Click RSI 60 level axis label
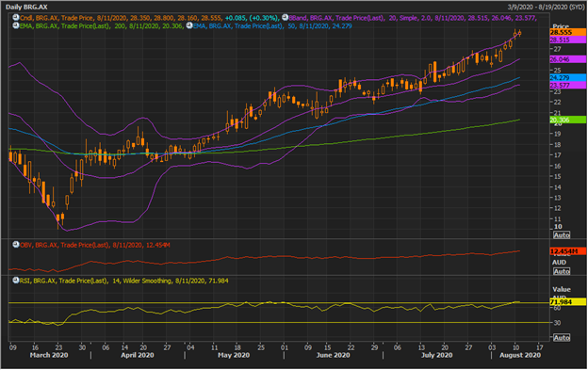The height and width of the screenshot is (370, 588). point(557,308)
